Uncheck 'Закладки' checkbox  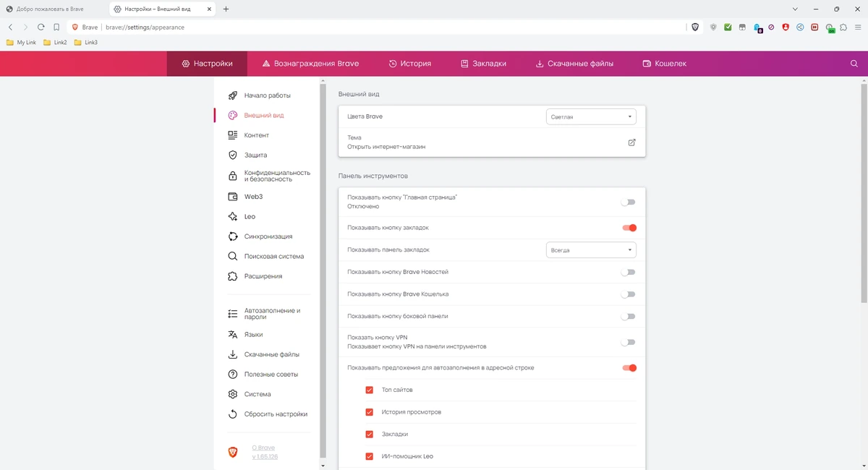tap(370, 435)
